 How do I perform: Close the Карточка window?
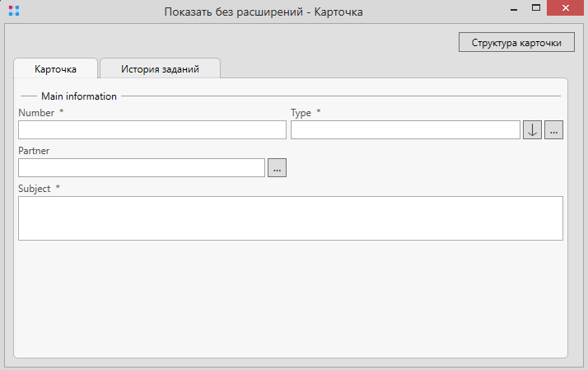pos(567,8)
